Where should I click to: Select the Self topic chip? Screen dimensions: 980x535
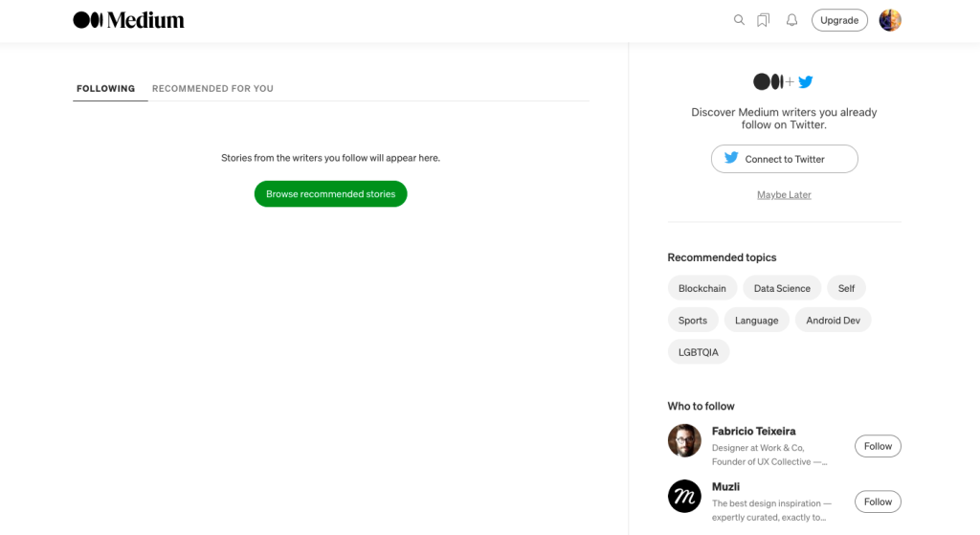coord(846,288)
